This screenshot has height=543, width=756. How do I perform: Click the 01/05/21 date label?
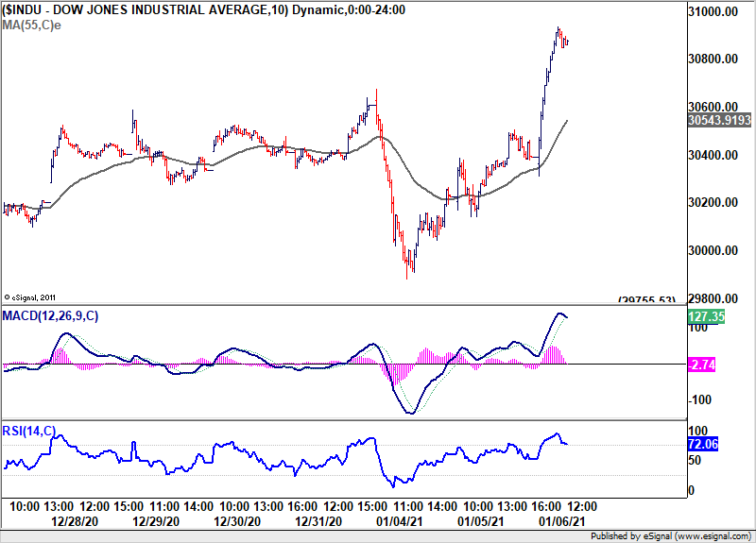point(481,521)
